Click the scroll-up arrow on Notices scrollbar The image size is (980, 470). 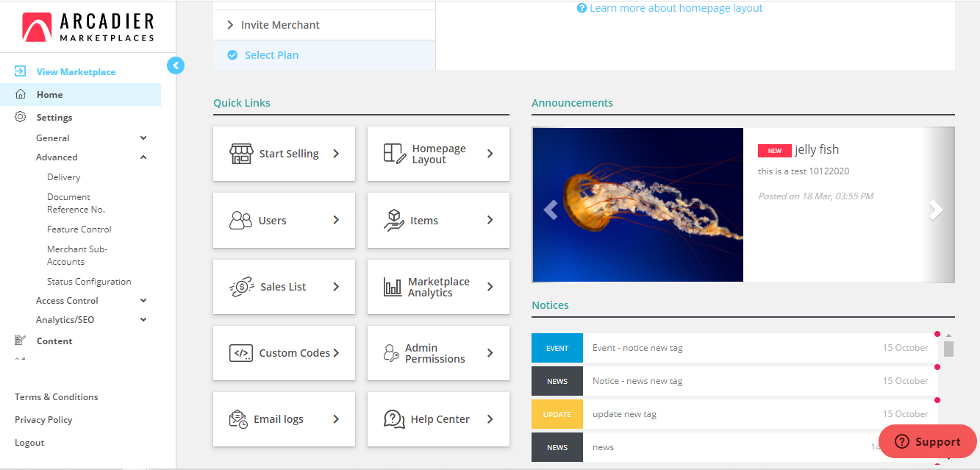(948, 335)
